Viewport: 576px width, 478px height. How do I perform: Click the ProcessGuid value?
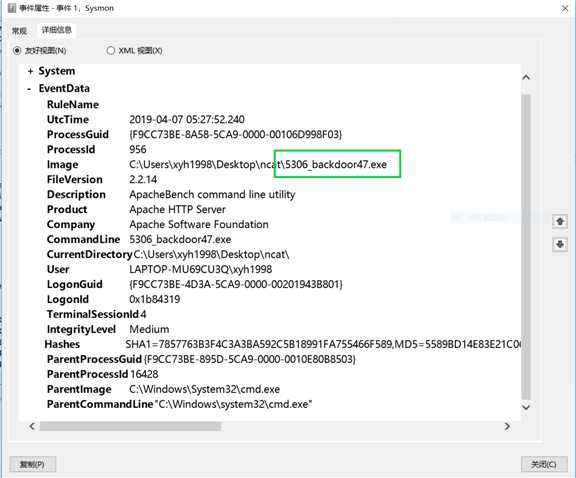point(235,134)
